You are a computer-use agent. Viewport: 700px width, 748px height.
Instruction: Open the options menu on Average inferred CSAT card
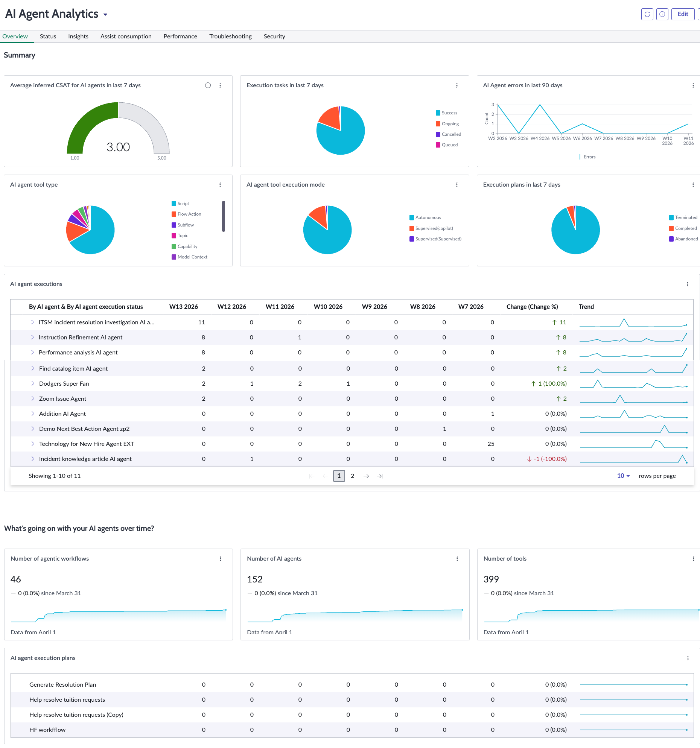coord(220,85)
